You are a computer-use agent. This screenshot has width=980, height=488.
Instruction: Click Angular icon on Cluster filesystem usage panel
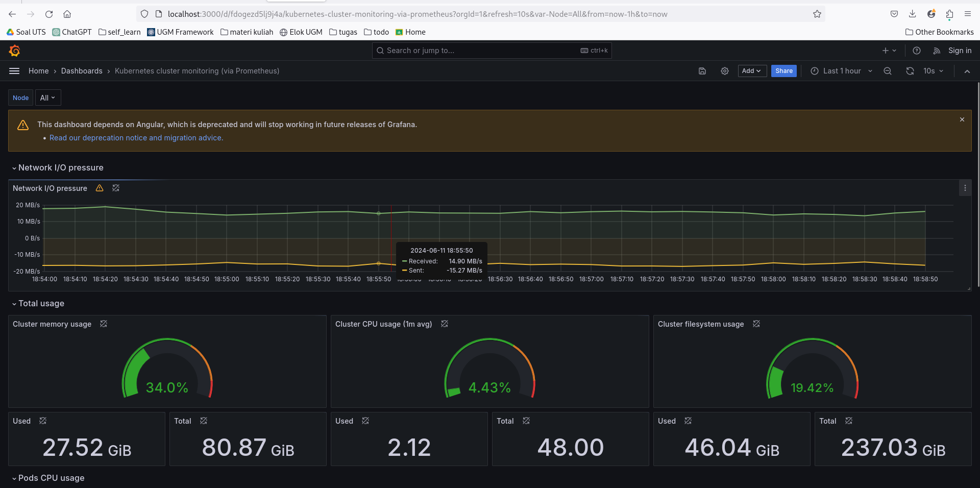756,324
